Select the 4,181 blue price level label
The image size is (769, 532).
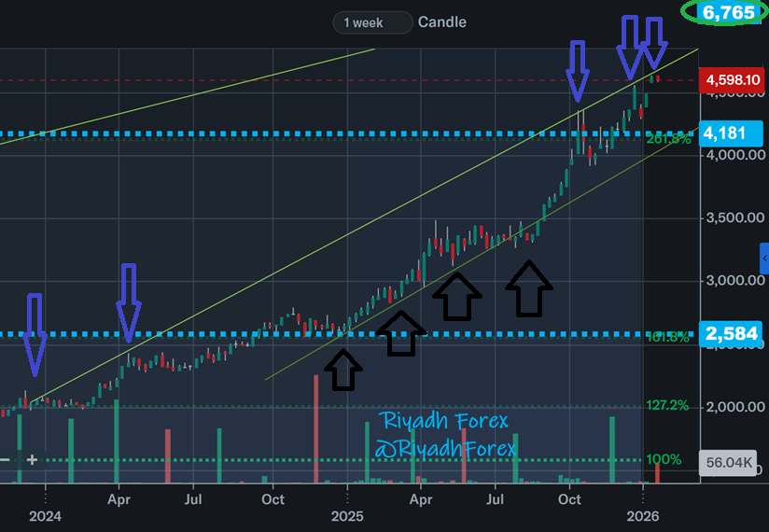pyautogui.click(x=732, y=133)
